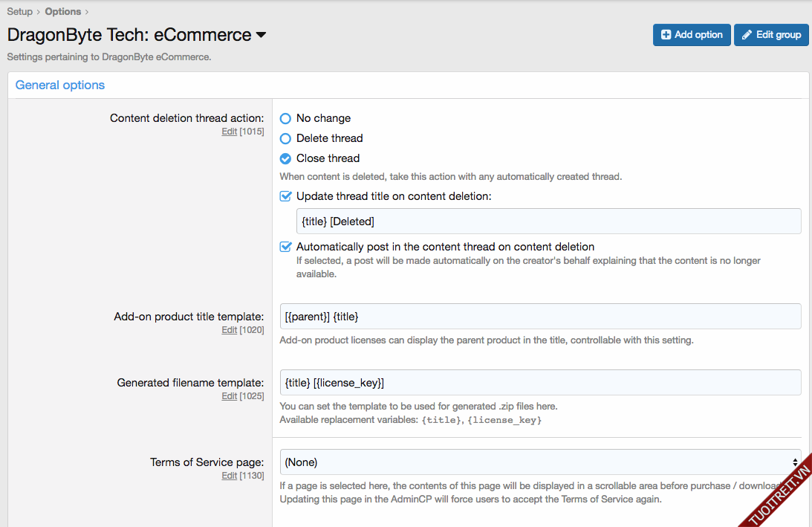Click the plus icon on Add option
This screenshot has height=527, width=812.
click(666, 35)
